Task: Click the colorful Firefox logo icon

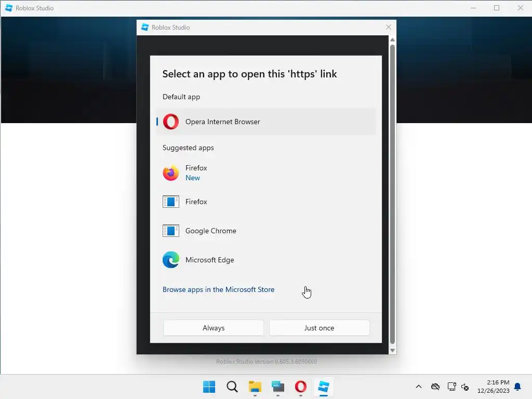Action: click(x=170, y=172)
